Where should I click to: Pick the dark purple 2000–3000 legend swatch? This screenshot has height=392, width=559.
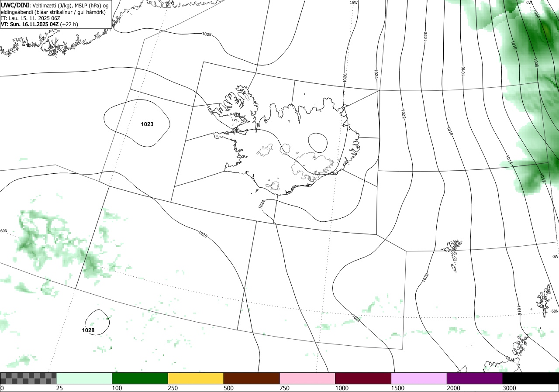(475, 378)
